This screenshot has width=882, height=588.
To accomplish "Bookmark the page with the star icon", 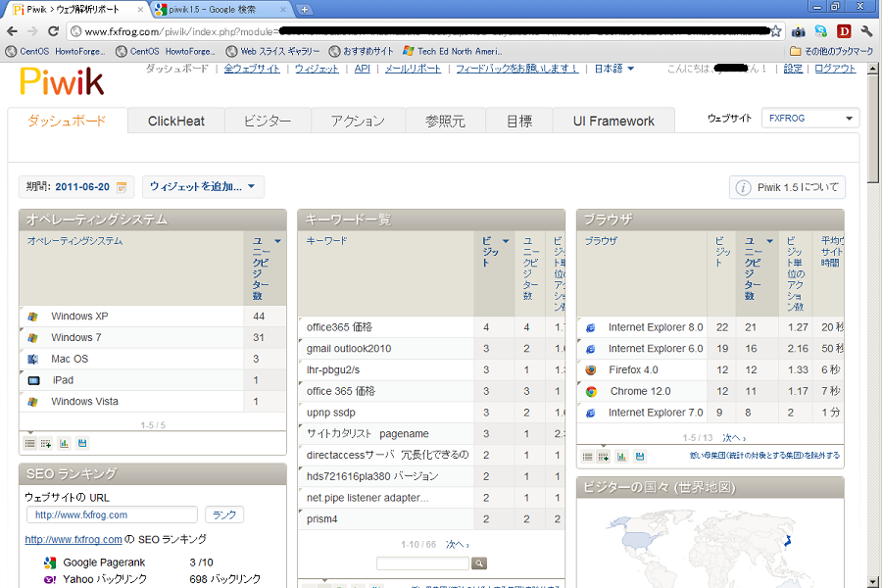I will pos(776,31).
